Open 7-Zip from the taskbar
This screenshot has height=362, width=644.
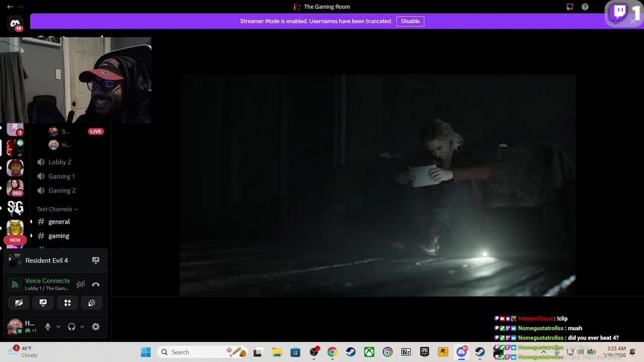click(406, 352)
